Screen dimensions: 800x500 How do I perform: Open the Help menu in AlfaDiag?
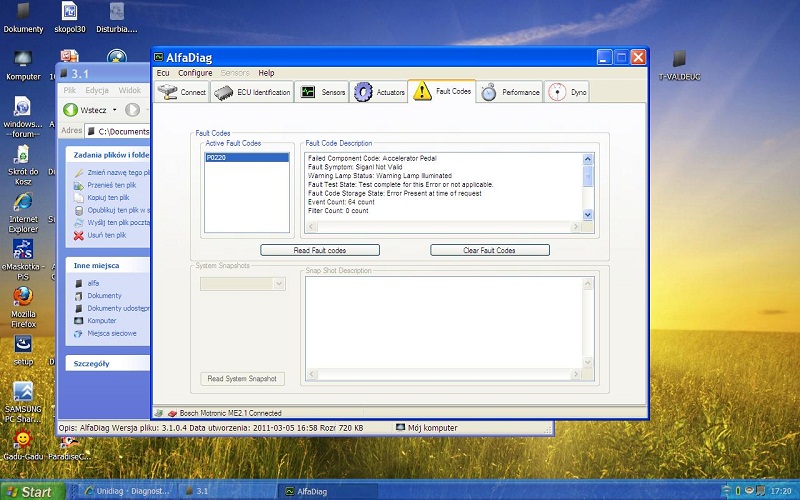click(266, 73)
